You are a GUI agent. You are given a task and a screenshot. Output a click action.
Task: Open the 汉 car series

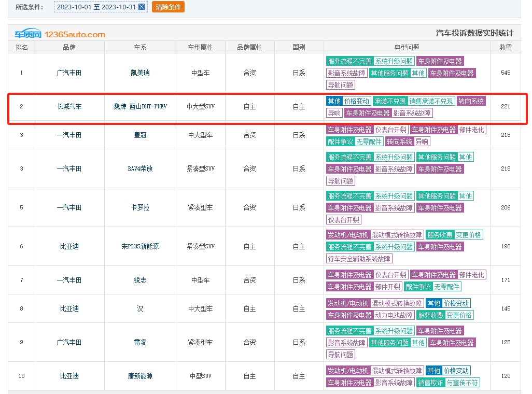click(x=140, y=308)
